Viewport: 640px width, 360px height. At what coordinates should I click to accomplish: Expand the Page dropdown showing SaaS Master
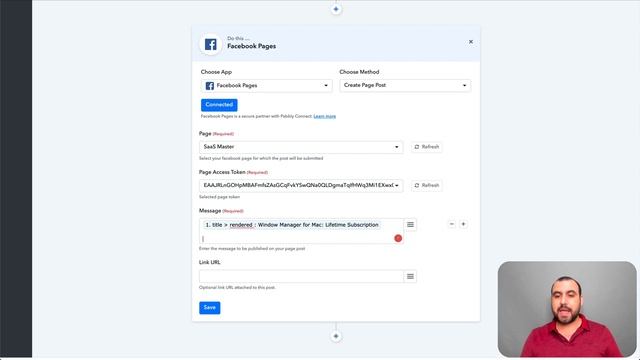[x=301, y=147]
